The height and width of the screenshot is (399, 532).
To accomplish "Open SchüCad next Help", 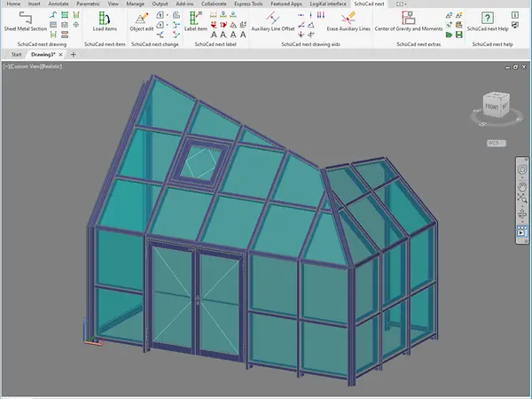I will [x=487, y=22].
